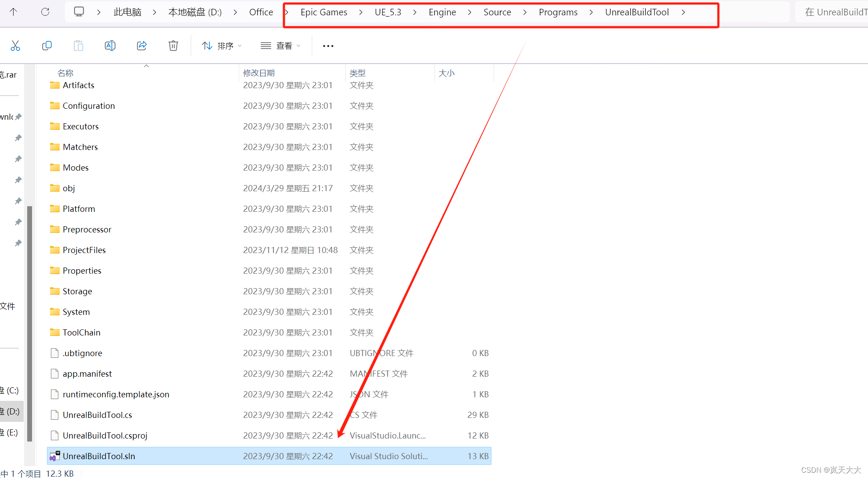The image size is (868, 478).
Task: Sort by 类型 column header
Action: pos(358,73)
